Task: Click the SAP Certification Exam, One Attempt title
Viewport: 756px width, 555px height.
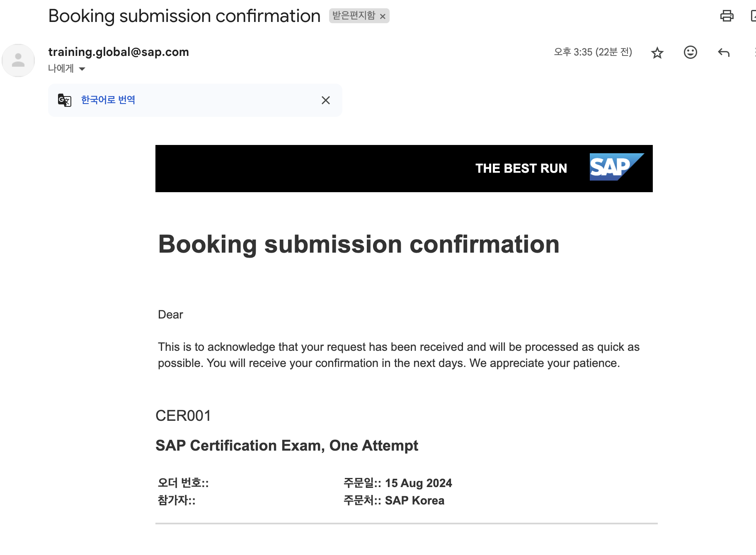Action: 287,446
